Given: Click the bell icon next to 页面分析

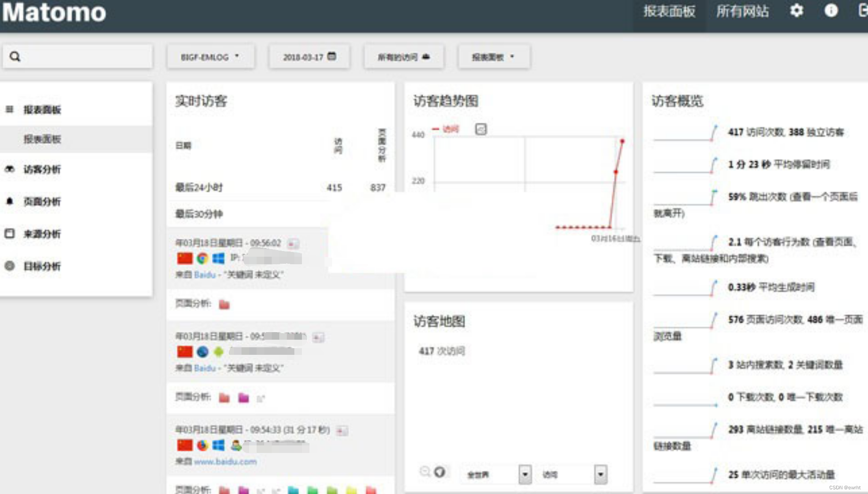Looking at the screenshot, I should point(10,201).
